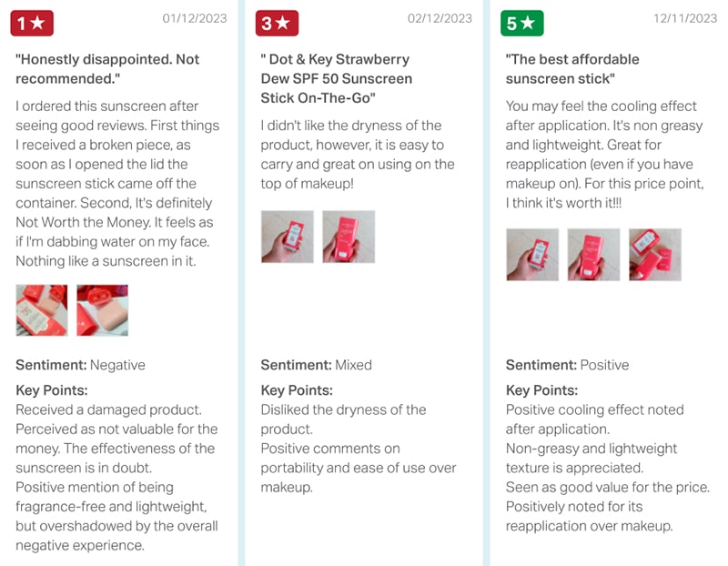Click the red 3-star rating badge
Image resolution: width=728 pixels, height=566 pixels.
tap(277, 24)
